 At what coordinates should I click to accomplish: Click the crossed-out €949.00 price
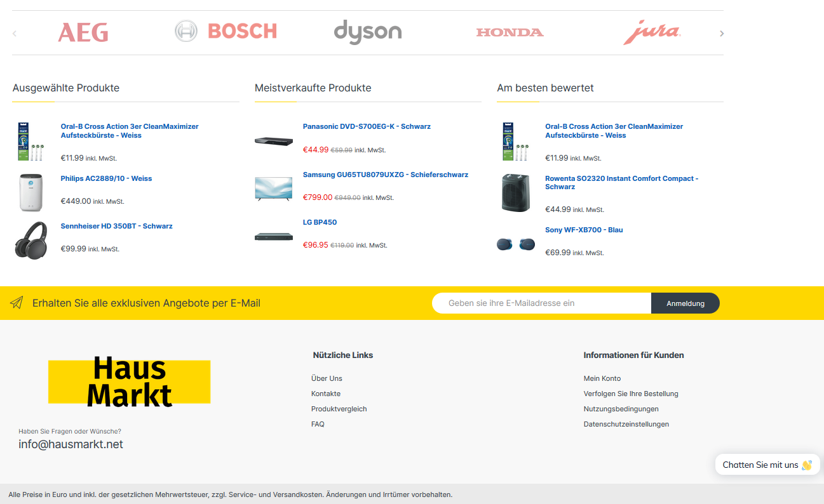[348, 198]
